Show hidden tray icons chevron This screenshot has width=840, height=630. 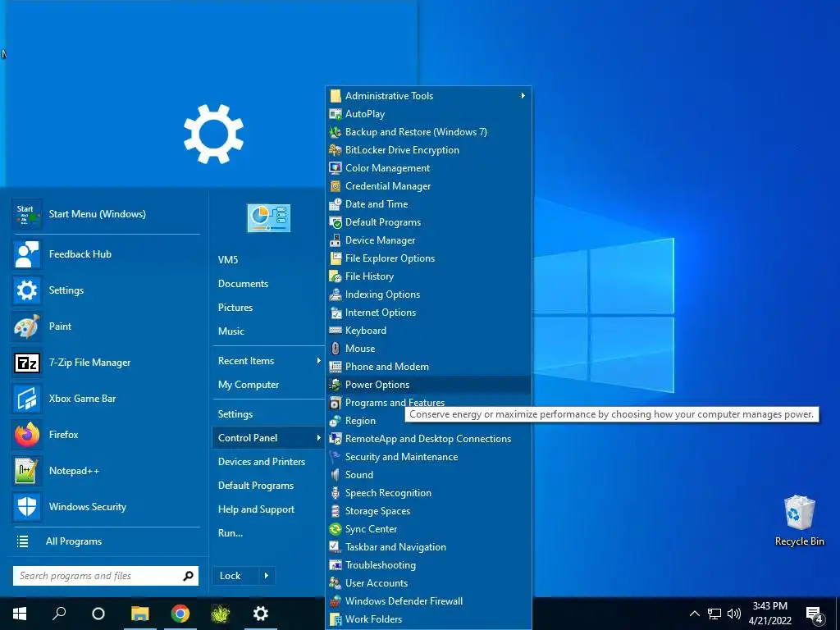click(x=694, y=614)
